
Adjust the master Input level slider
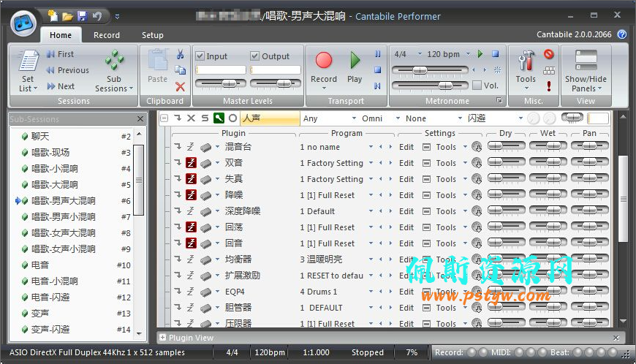pos(221,84)
